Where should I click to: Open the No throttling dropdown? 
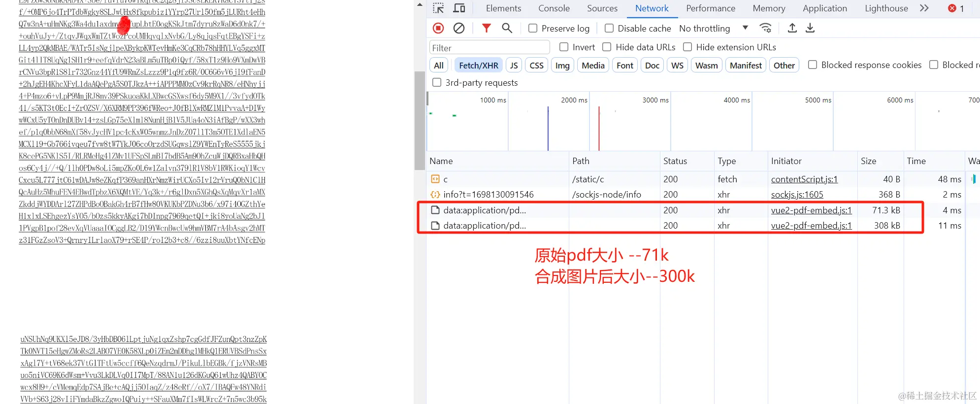(714, 28)
